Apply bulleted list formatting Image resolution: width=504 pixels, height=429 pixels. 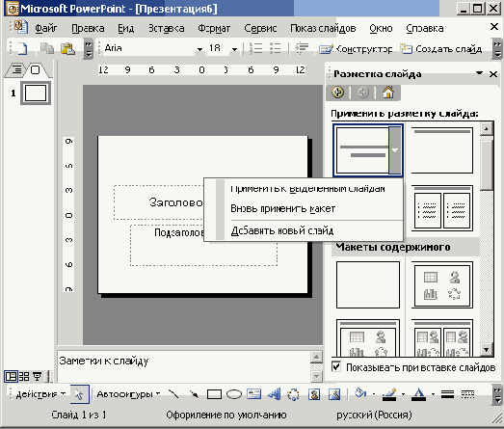[276, 48]
